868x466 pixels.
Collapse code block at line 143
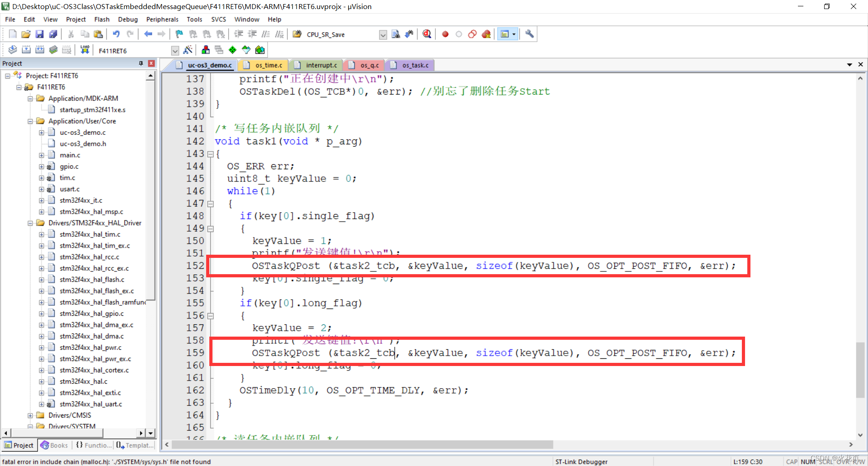(x=210, y=154)
